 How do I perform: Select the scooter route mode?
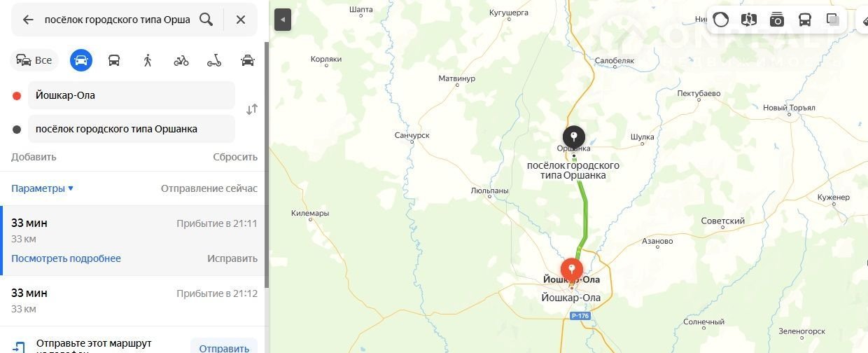tap(214, 60)
